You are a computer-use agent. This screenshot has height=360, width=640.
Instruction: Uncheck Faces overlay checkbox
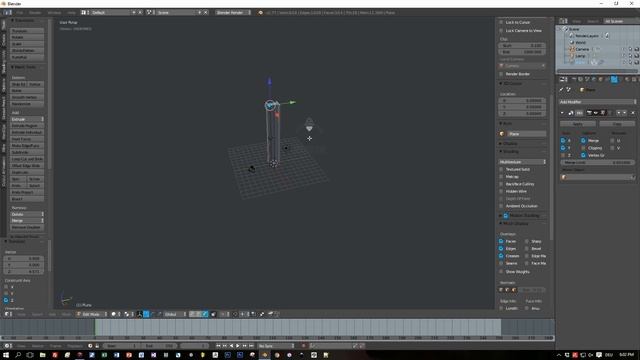[x=501, y=241]
